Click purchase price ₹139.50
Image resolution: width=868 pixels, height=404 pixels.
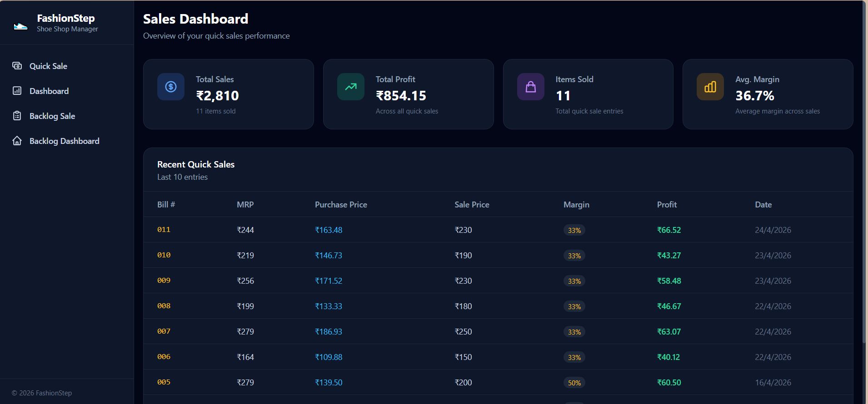coord(329,382)
